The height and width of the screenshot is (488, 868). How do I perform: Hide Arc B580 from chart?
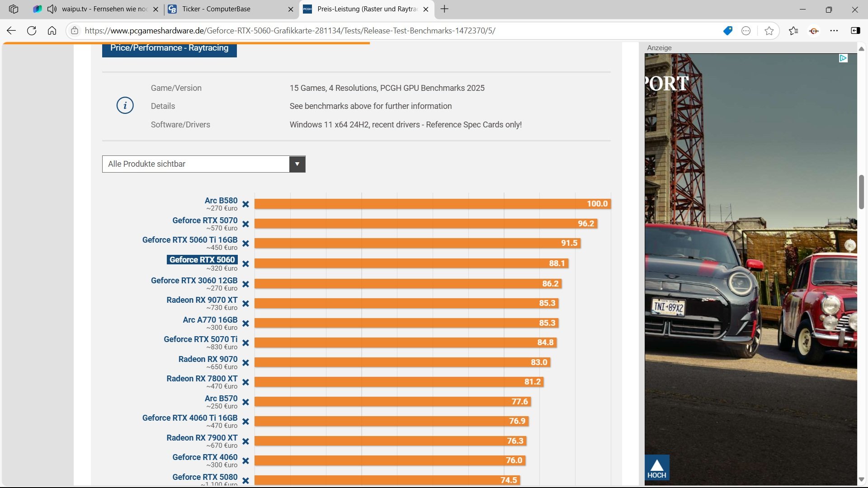coord(245,204)
